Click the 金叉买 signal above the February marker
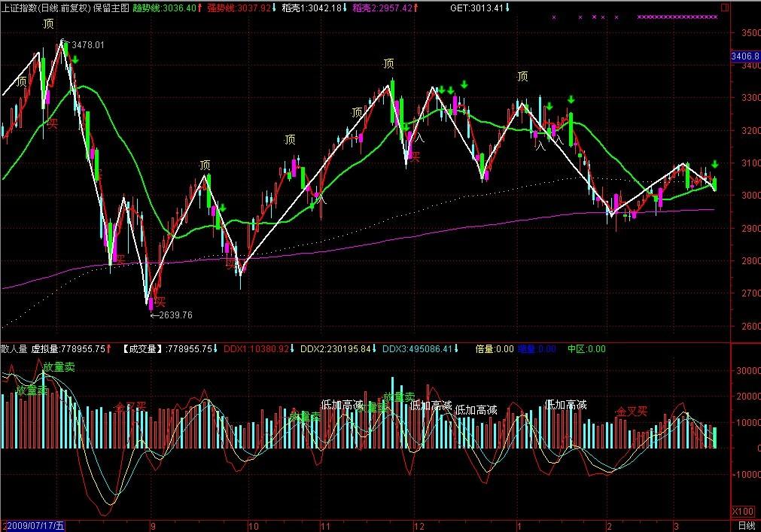 point(632,412)
